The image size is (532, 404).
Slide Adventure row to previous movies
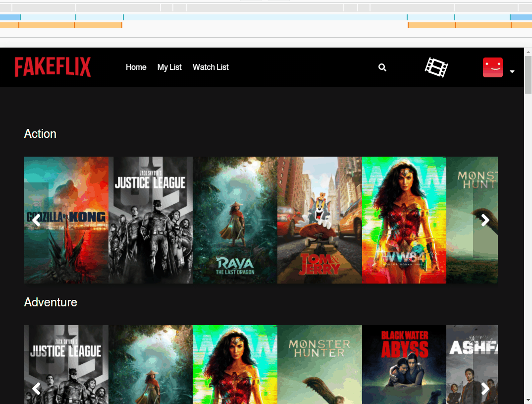pyautogui.click(x=36, y=389)
